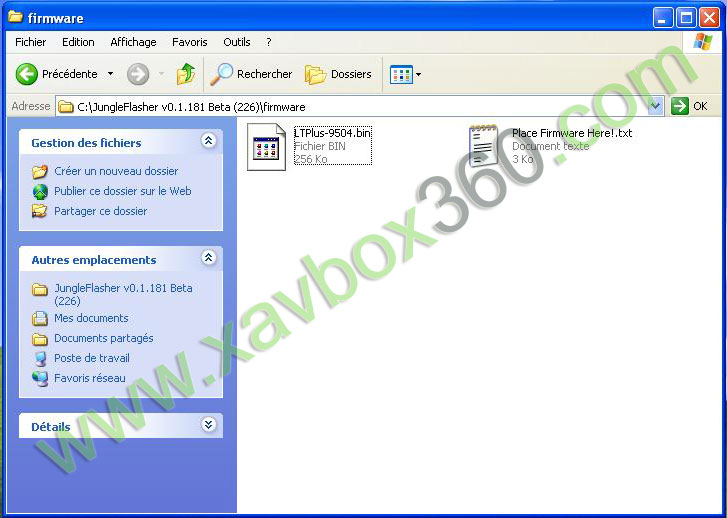Open the address bar dropdown
The image size is (727, 518).
(x=655, y=106)
